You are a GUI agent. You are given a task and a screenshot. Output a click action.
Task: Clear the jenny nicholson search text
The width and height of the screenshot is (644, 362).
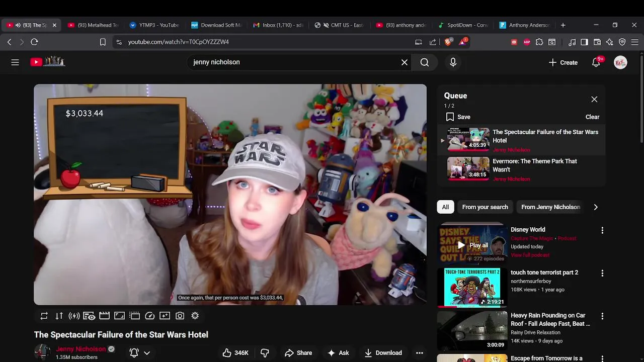pos(405,62)
